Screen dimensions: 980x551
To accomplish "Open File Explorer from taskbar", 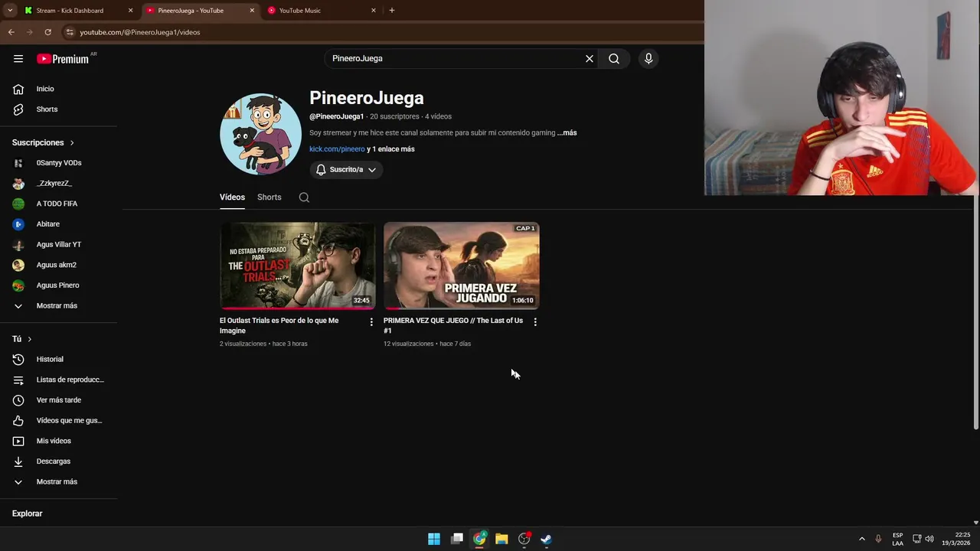I will pyautogui.click(x=501, y=539).
